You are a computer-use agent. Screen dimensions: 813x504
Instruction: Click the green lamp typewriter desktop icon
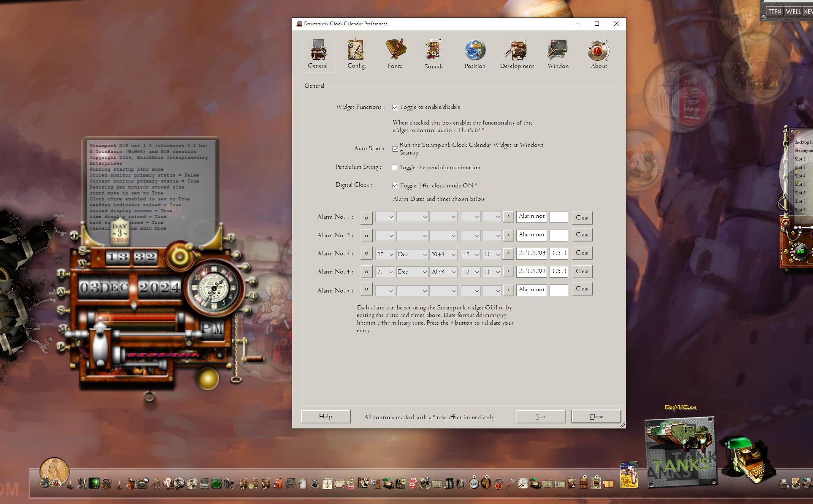click(x=749, y=460)
